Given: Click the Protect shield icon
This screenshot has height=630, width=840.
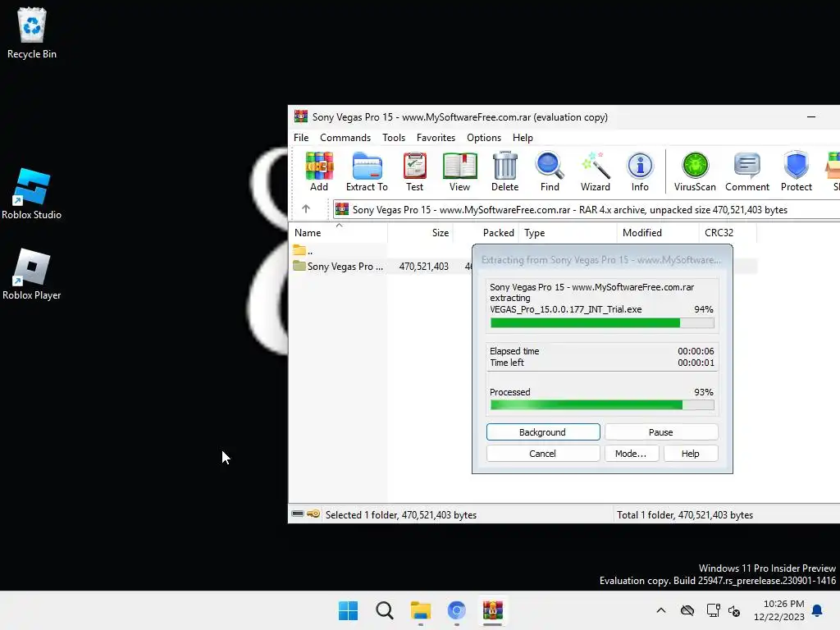Looking at the screenshot, I should 796,171.
